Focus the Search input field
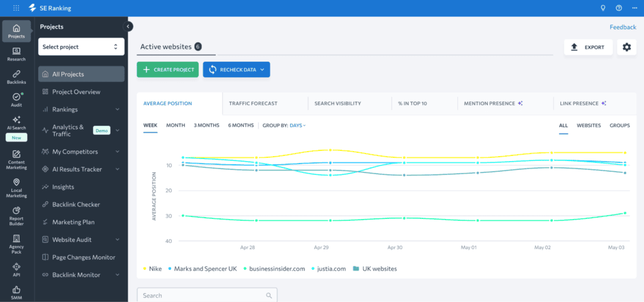This screenshot has width=644, height=302. click(206, 296)
